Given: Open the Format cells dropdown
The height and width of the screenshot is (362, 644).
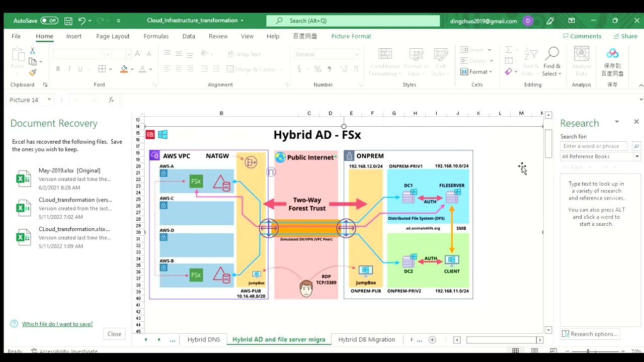Looking at the screenshot, I should [x=477, y=72].
